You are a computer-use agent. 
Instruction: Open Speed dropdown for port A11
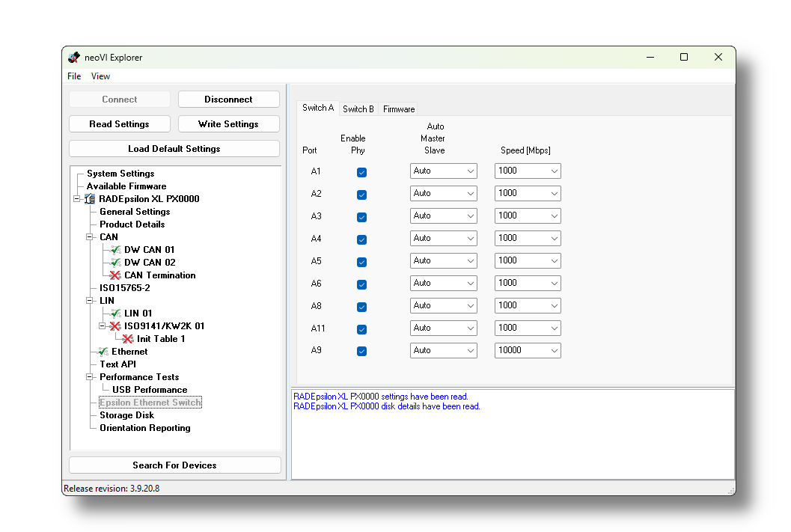click(528, 328)
